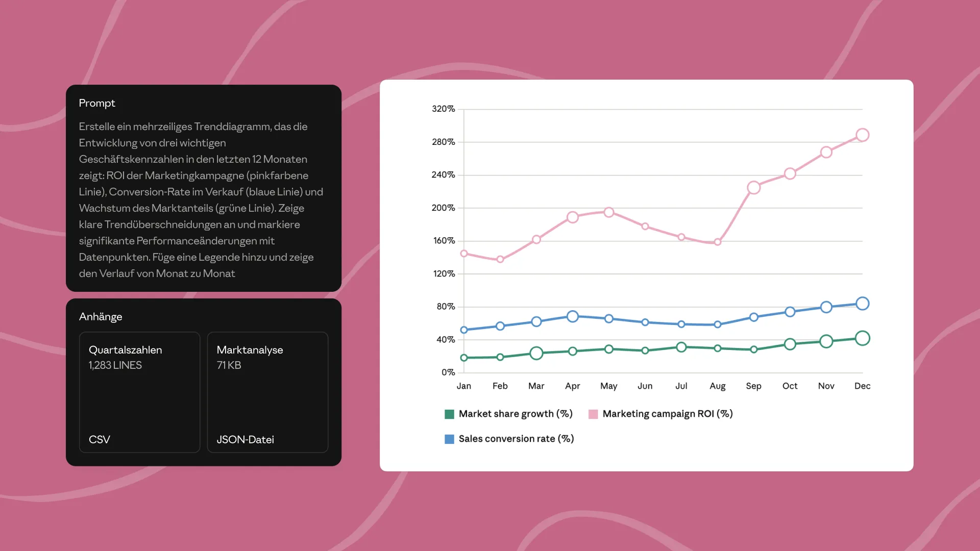Click the blue Sales conversion rate legend swatch
Image resolution: width=980 pixels, height=551 pixels.
point(449,439)
